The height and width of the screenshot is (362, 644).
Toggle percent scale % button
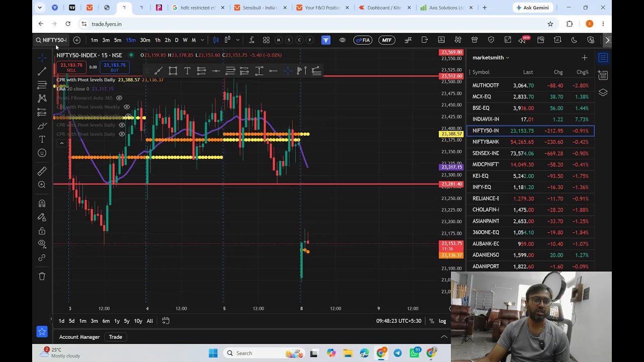click(x=432, y=321)
